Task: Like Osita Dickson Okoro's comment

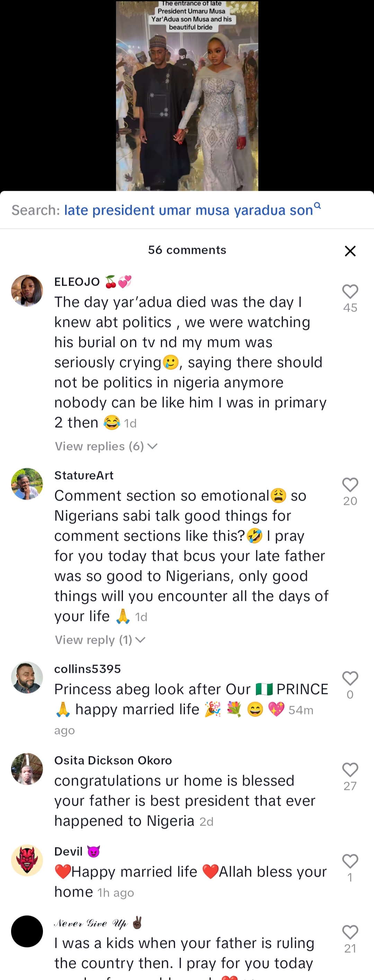Action: pyautogui.click(x=350, y=770)
